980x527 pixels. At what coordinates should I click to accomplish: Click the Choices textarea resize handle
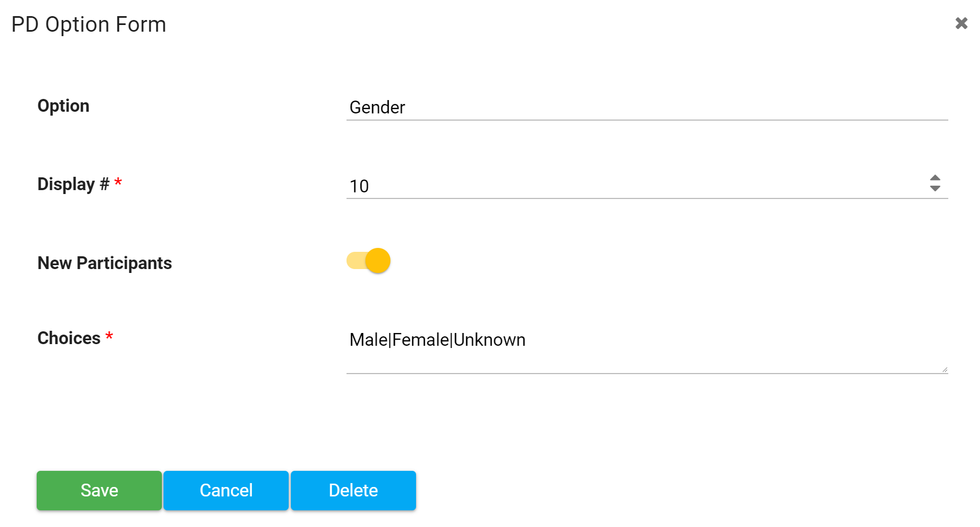click(944, 368)
